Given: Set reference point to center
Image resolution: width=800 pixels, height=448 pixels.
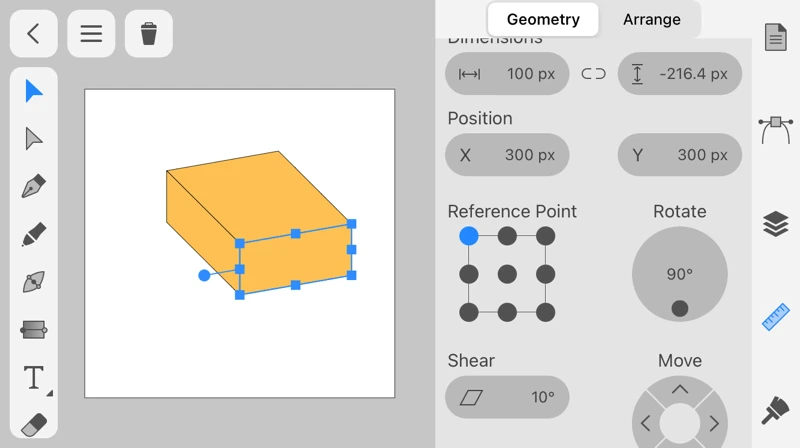Looking at the screenshot, I should (x=507, y=274).
